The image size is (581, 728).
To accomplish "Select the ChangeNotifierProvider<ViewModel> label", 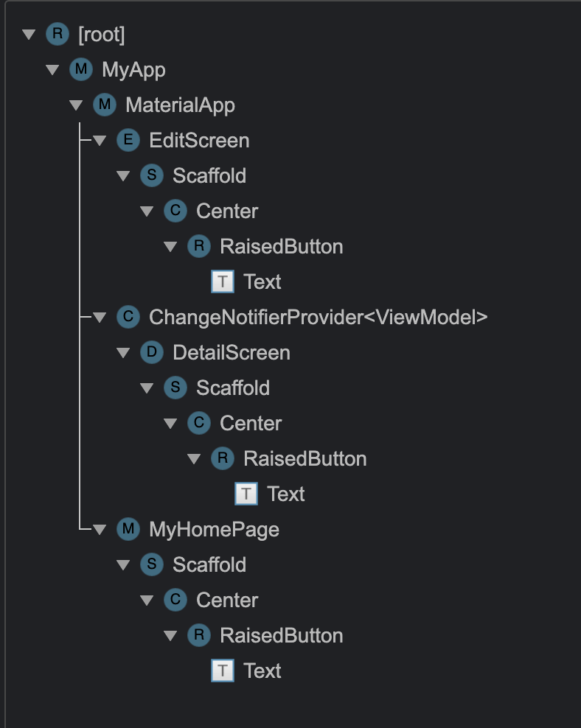I will (318, 317).
